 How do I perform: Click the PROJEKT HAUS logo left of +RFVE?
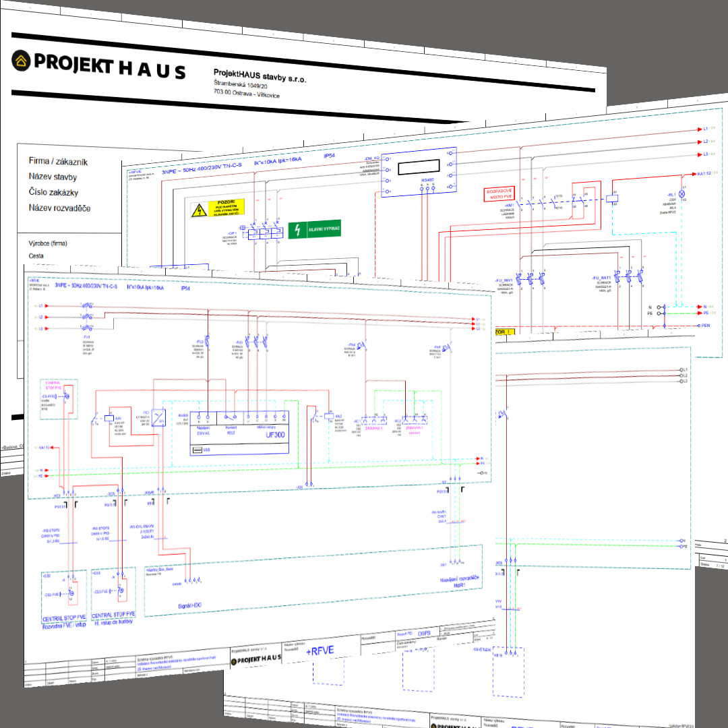click(x=256, y=660)
